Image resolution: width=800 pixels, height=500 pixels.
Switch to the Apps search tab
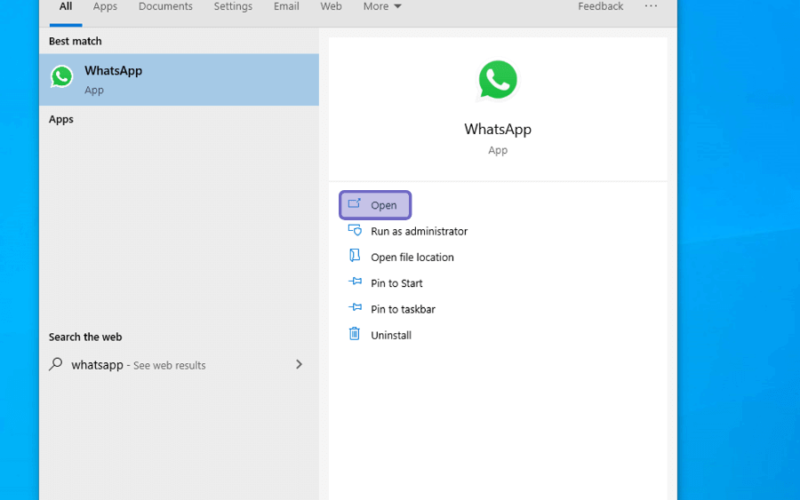[x=105, y=7]
